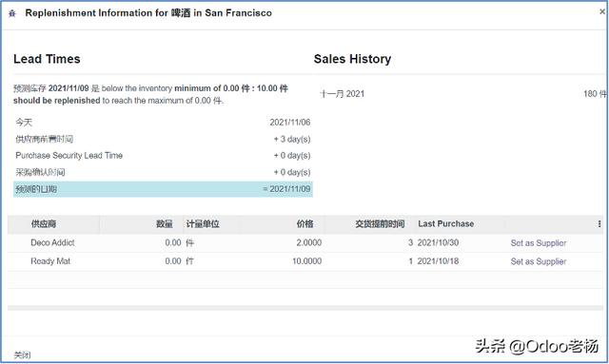The height and width of the screenshot is (364, 609).
Task: Select the Ready Mat supplier name
Action: [x=50, y=261]
